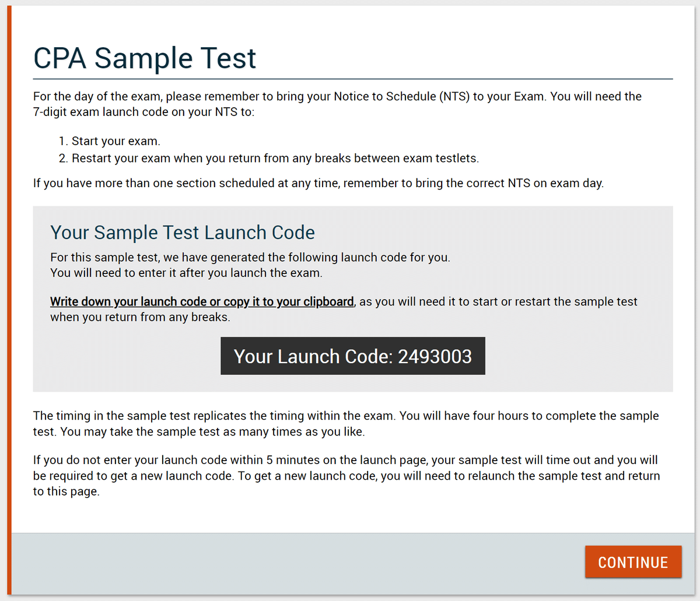Click the 'CPA Sample Test' page heading

click(145, 58)
